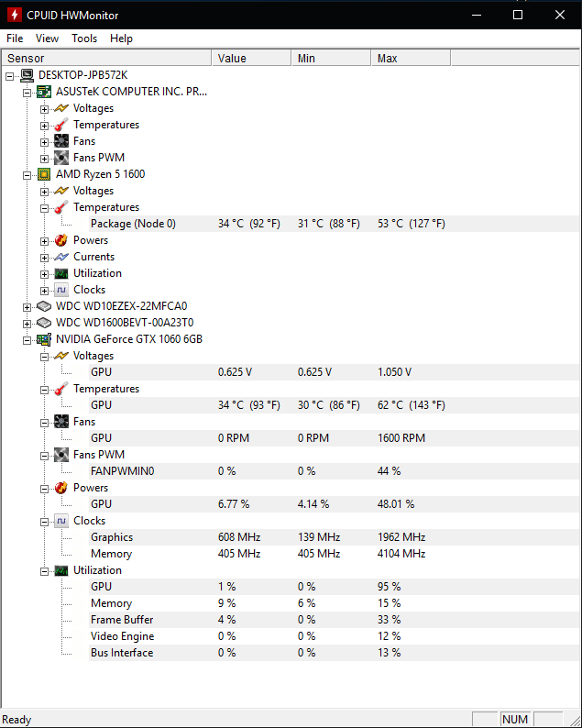Collapse the CPU Temperatures node
The width and height of the screenshot is (582, 728).
coord(44,207)
